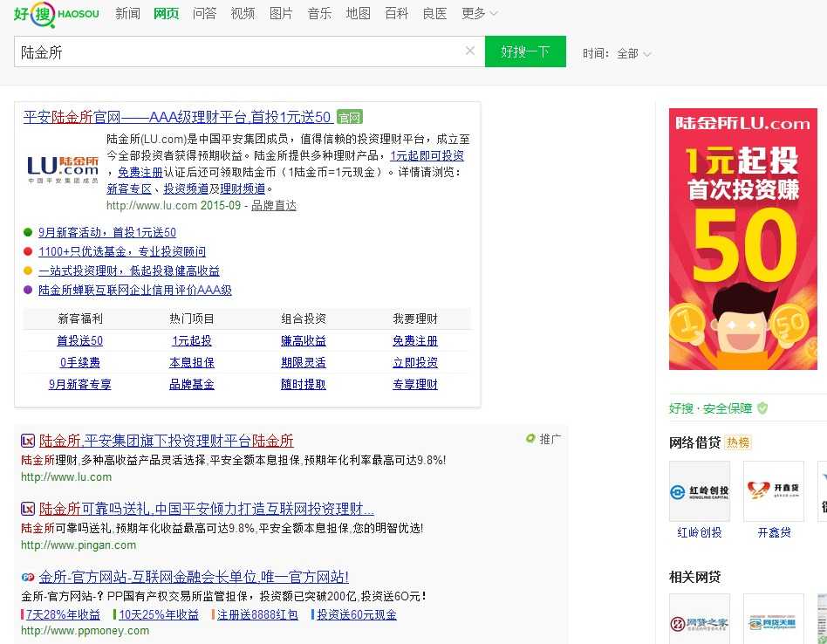
Task: Switch to the 新闻 tab
Action: pyautogui.click(x=127, y=14)
